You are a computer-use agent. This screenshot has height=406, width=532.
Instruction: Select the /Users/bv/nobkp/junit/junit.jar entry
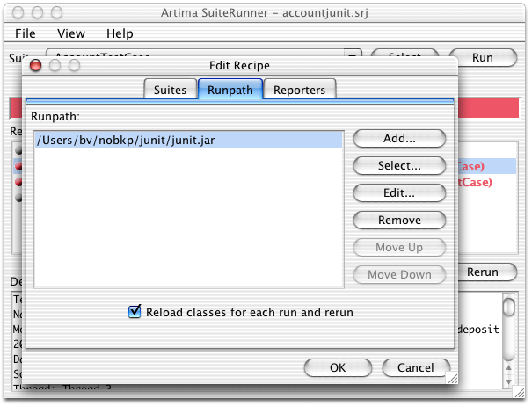tap(189, 140)
